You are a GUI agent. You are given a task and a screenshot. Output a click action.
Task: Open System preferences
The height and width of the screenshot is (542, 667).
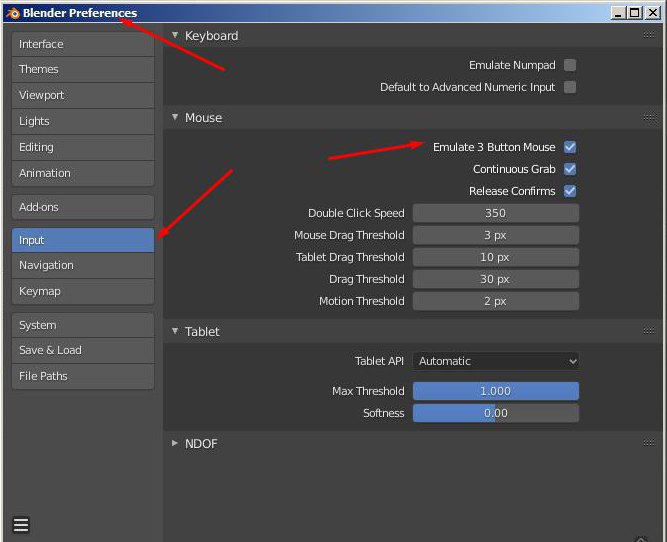pyautogui.click(x=83, y=325)
